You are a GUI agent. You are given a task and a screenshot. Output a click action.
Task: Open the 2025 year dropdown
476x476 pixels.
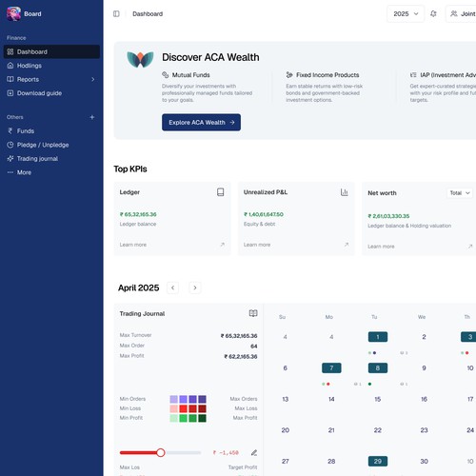point(406,13)
